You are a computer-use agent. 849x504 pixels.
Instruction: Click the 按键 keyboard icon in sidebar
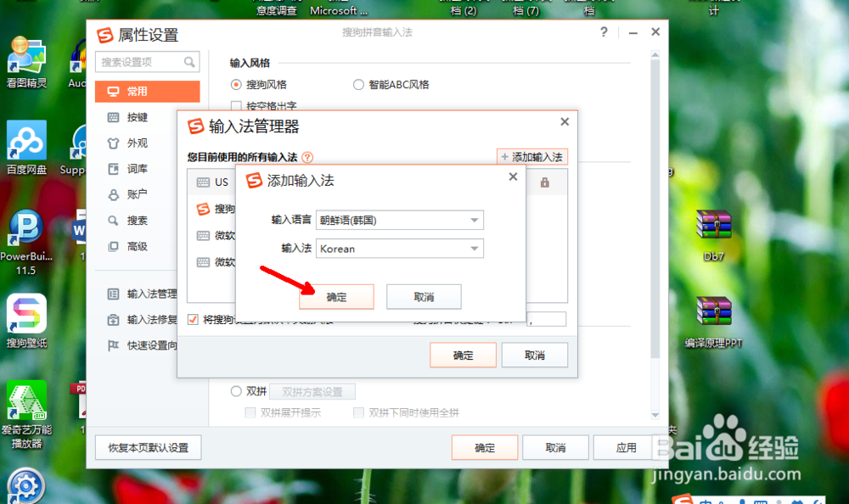tap(113, 117)
